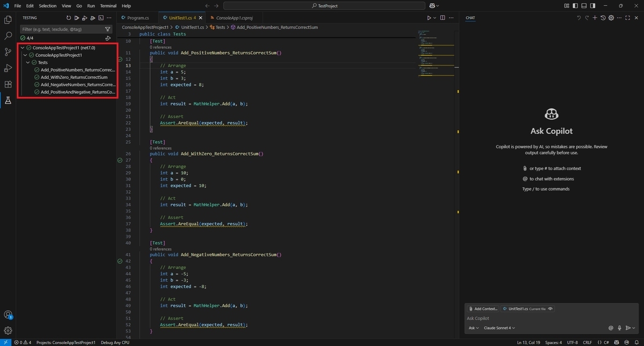Open the Extensions view
This screenshot has width=644, height=346.
point(8,84)
